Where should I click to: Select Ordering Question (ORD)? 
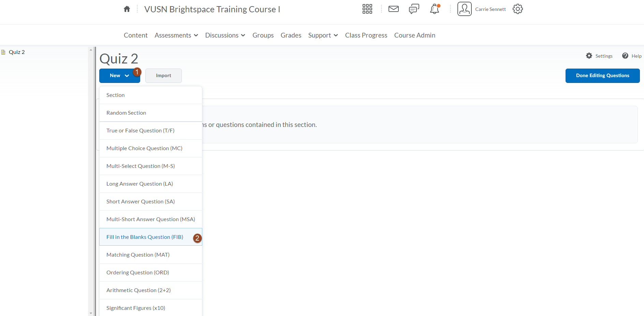[151, 273]
